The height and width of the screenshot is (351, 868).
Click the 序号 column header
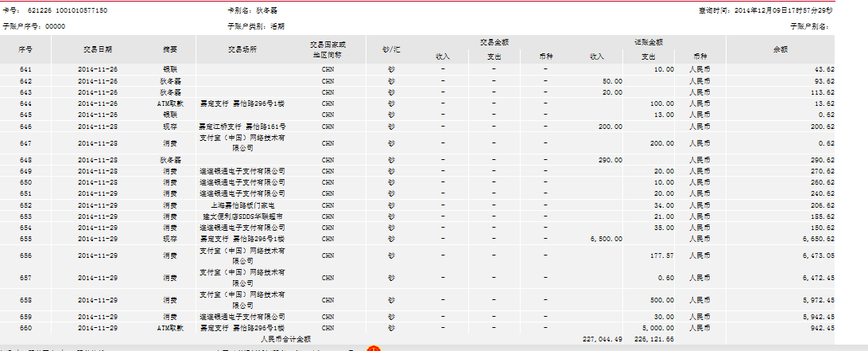pyautogui.click(x=26, y=49)
